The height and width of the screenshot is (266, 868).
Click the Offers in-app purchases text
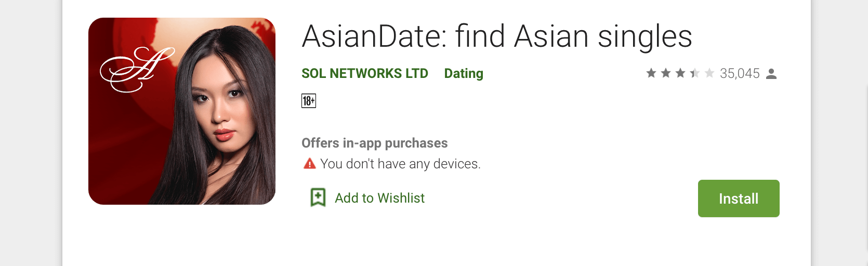click(x=375, y=143)
